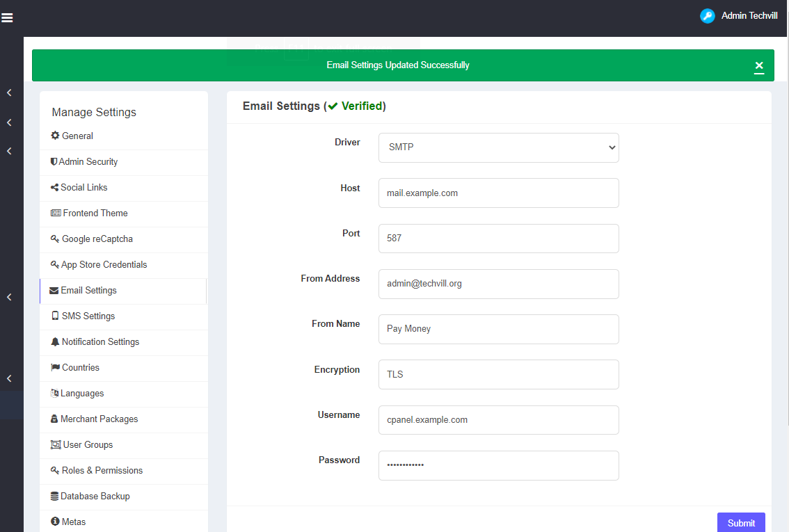The height and width of the screenshot is (532, 789).
Task: Go to Merchant Packages settings
Action: pyautogui.click(x=99, y=419)
